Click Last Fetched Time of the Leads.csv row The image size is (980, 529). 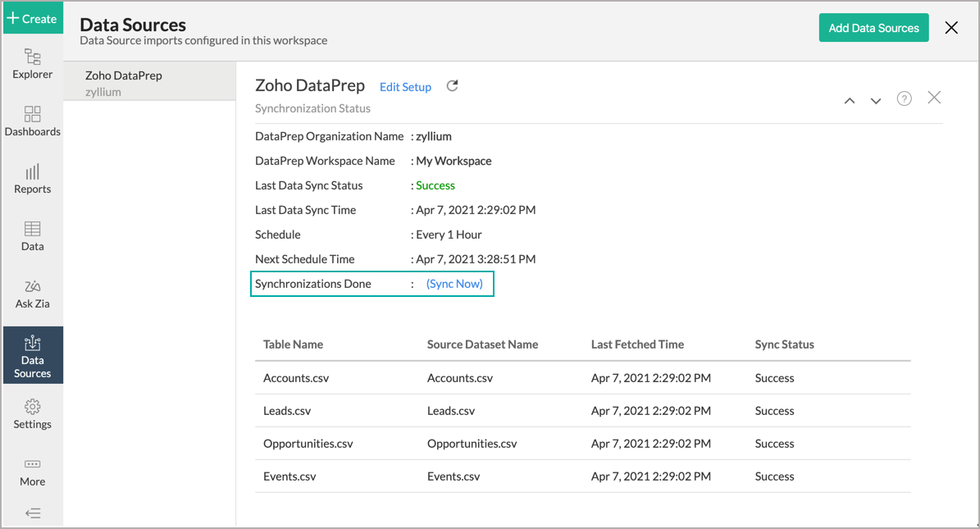[650, 411]
